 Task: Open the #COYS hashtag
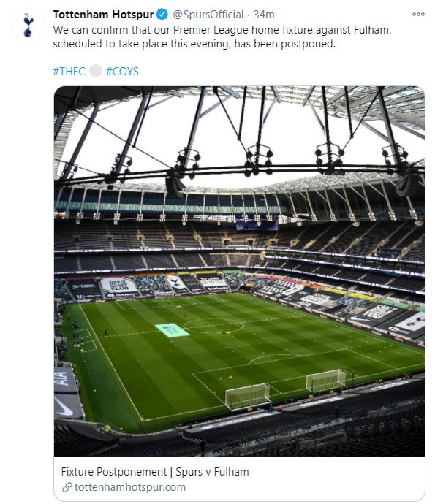coord(122,71)
